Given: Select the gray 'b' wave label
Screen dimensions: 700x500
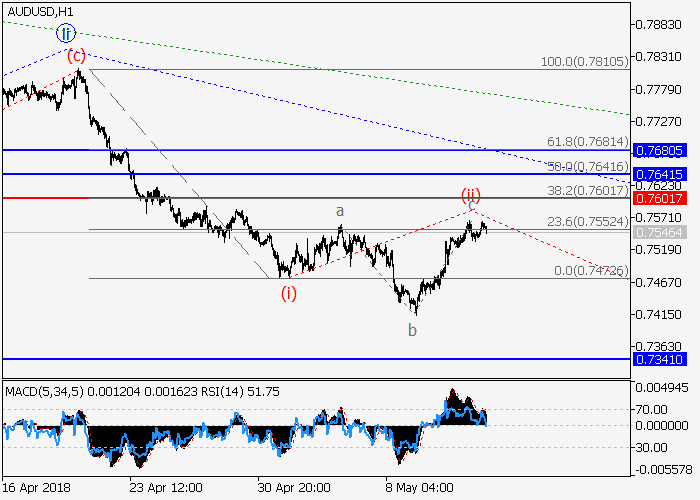Looking at the screenshot, I should pos(411,330).
